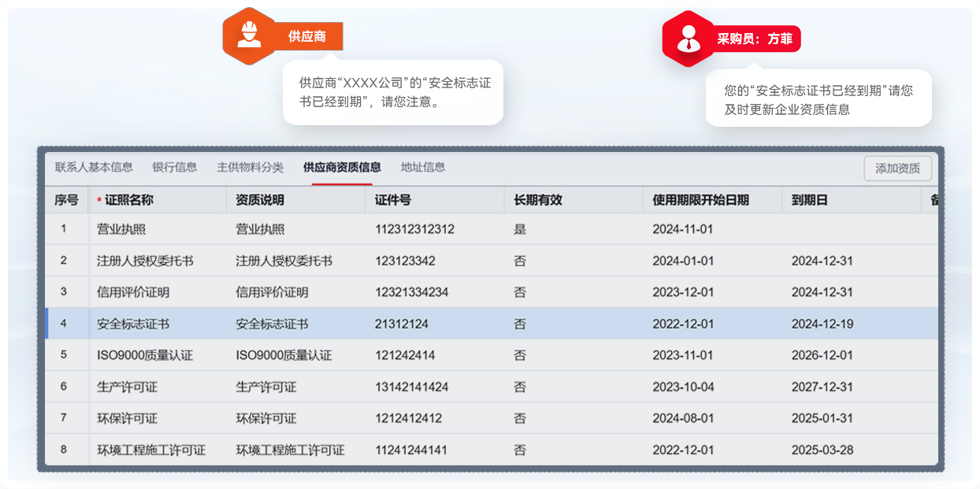This screenshot has width=980, height=489.
Task: Open the 联系人基本信息 tab
Action: click(x=94, y=167)
